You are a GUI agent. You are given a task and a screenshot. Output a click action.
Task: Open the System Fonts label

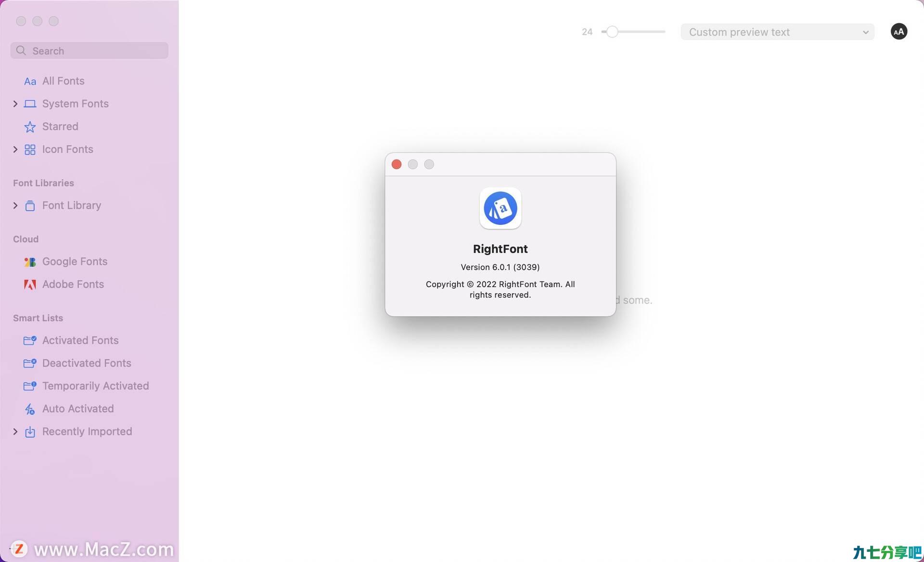pyautogui.click(x=75, y=104)
